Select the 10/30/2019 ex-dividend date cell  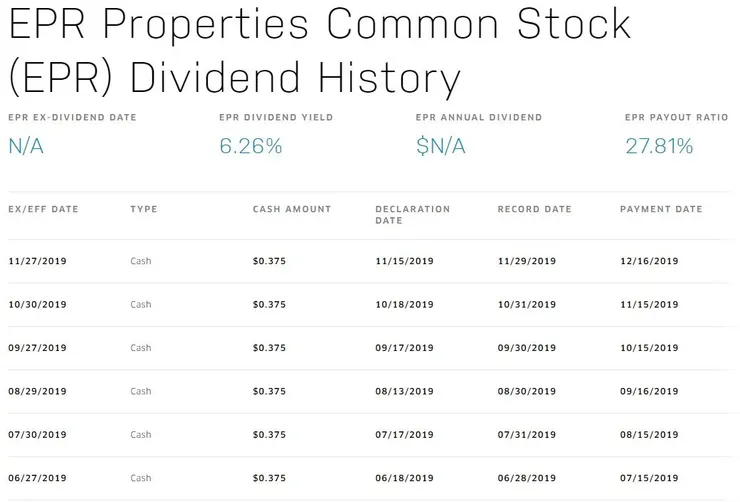37,305
